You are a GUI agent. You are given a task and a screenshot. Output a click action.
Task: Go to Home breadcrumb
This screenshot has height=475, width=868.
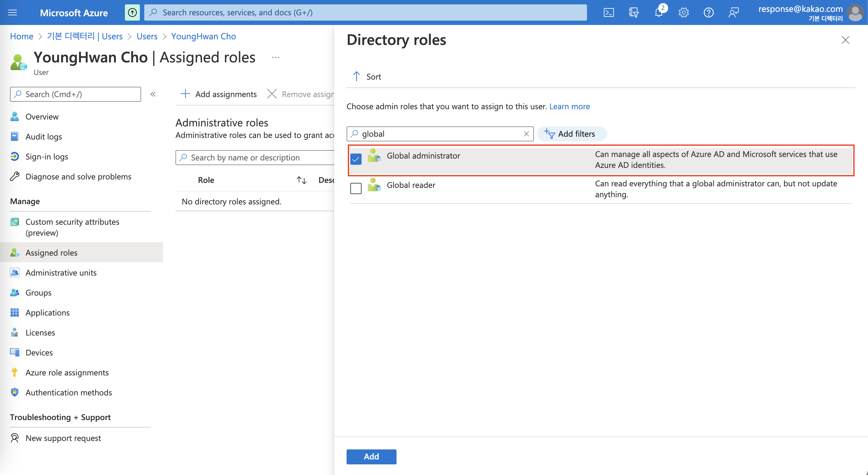coord(22,36)
